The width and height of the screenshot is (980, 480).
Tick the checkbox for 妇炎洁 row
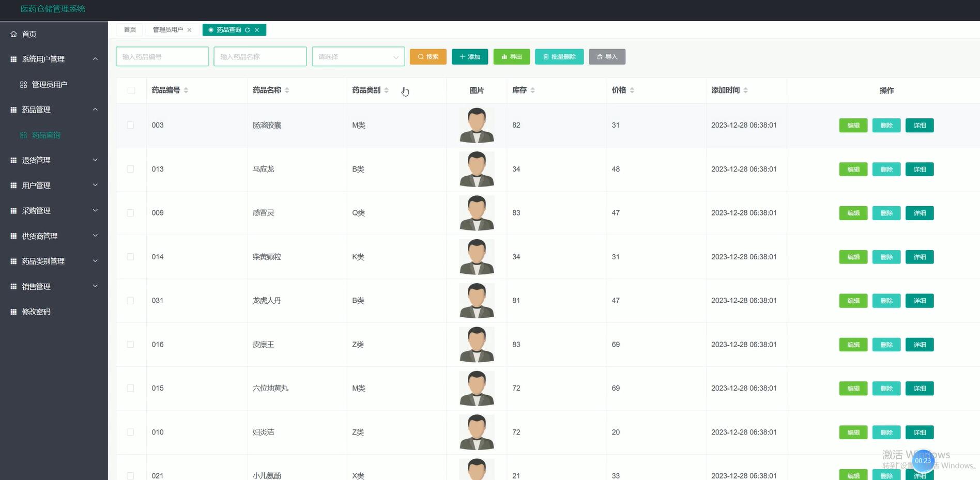[x=131, y=432]
